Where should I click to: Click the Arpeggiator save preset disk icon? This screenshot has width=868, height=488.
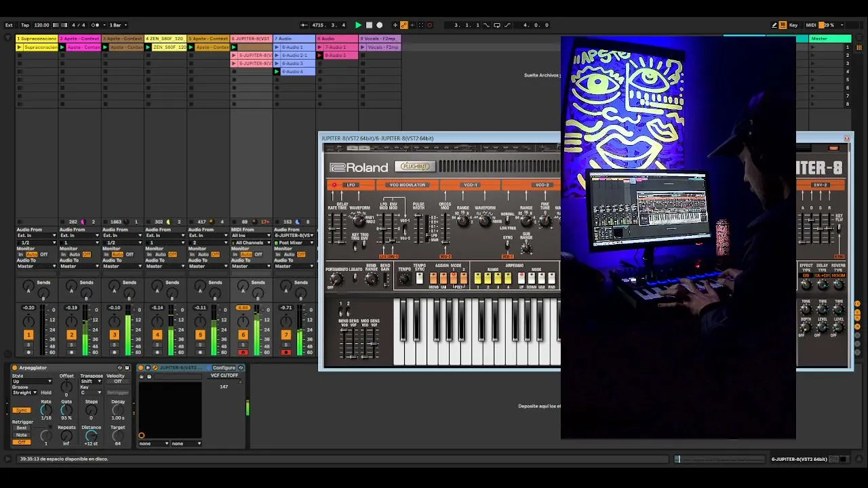(x=126, y=368)
